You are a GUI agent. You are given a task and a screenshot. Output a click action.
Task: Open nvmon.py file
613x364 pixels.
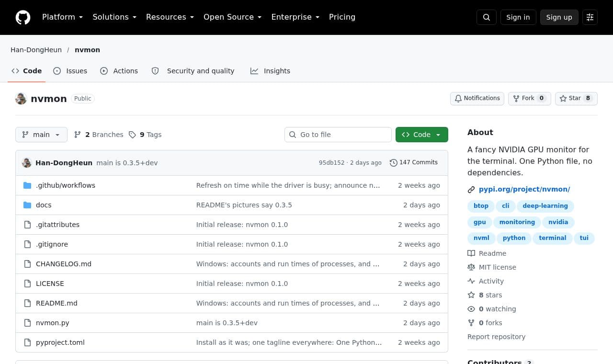[x=53, y=323]
